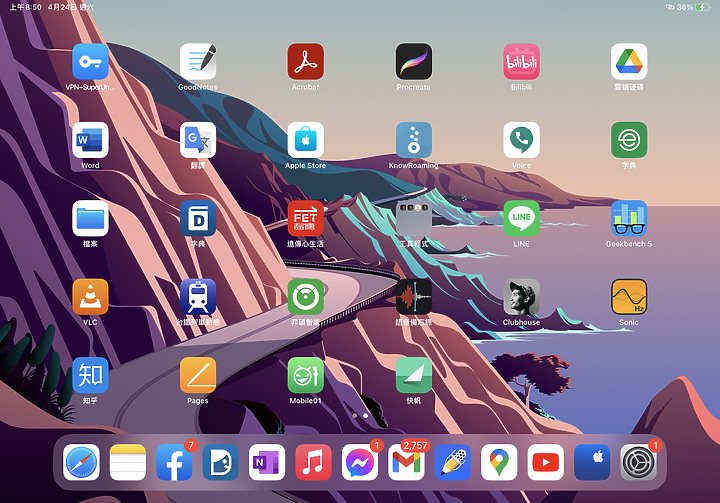The width and height of the screenshot is (720, 503).
Task: Open the blue D dictionary app
Action: (198, 219)
